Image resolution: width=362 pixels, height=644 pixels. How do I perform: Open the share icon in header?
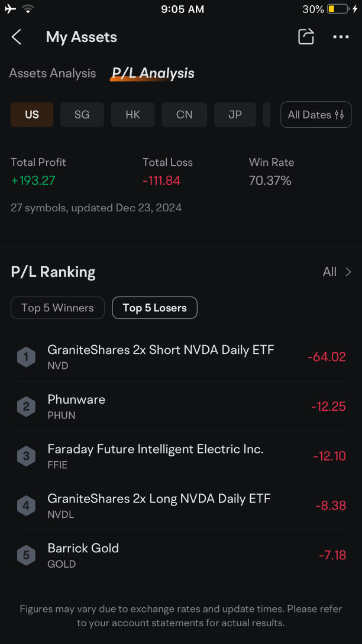pyautogui.click(x=306, y=37)
